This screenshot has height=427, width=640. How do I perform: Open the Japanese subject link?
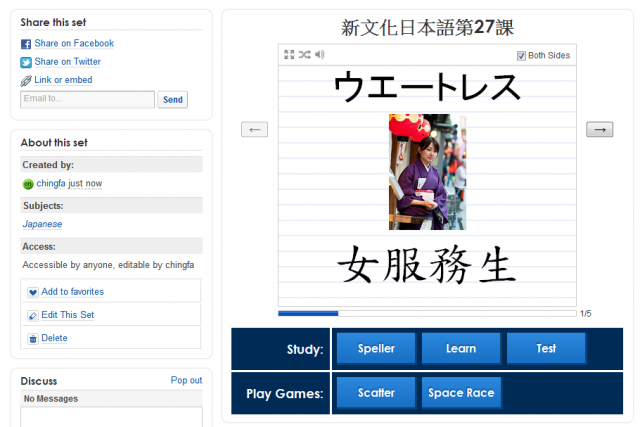[x=42, y=224]
